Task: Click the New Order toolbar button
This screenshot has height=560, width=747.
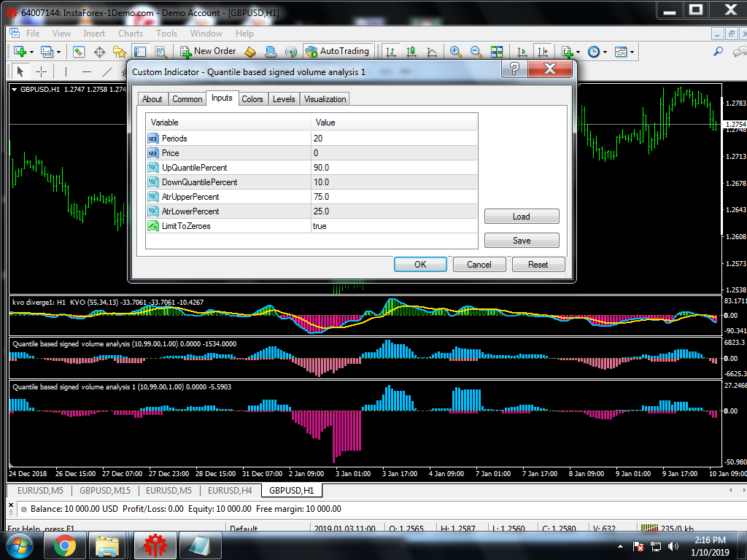Action: (209, 52)
